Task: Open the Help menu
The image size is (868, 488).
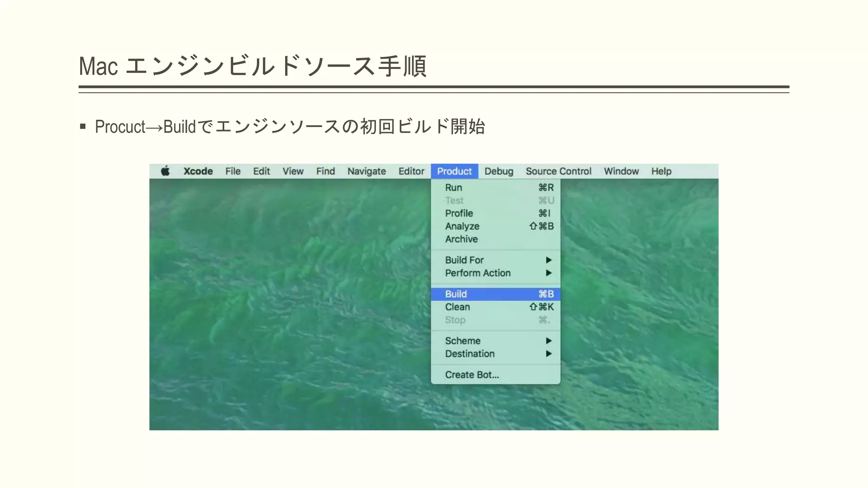Action: [x=661, y=171]
